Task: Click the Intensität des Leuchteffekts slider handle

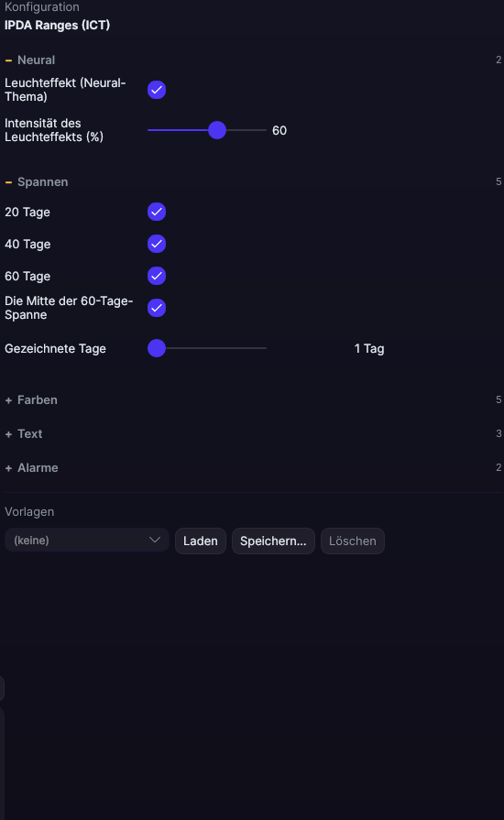Action: click(217, 130)
